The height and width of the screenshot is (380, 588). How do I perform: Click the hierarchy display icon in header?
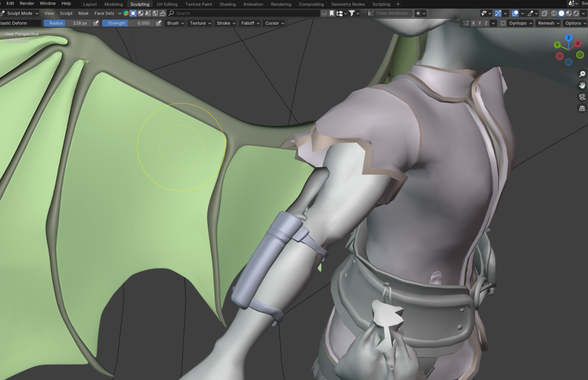(339, 13)
